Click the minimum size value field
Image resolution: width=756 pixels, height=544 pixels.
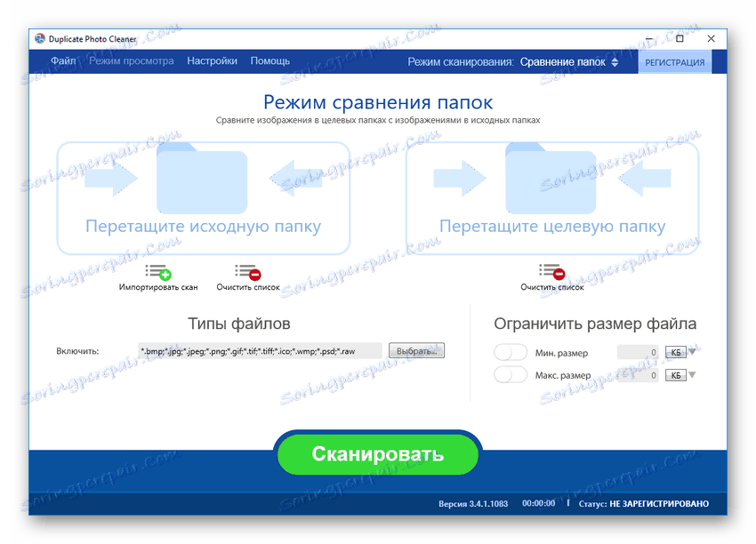(638, 352)
